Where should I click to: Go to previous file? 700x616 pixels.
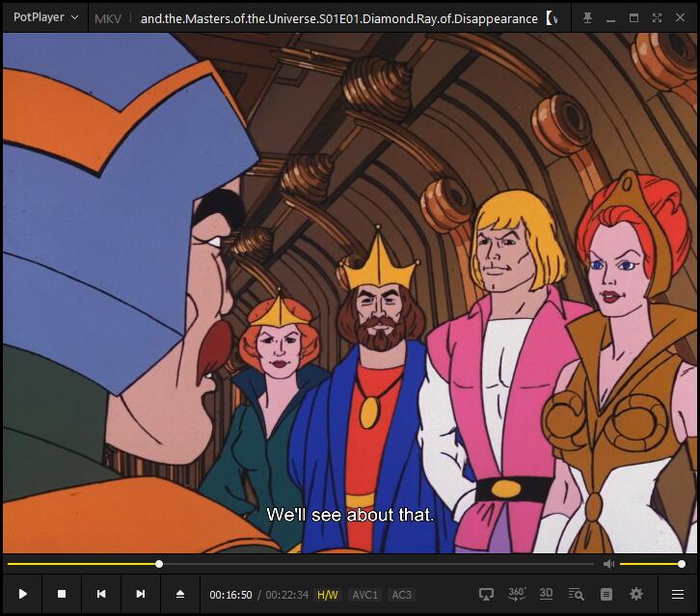(101, 594)
